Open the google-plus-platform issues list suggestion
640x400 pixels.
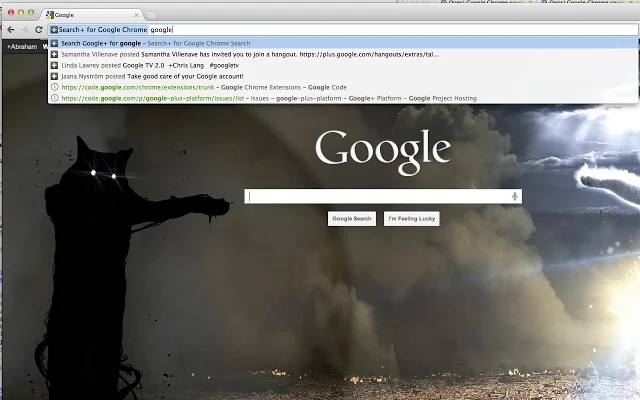343,98
